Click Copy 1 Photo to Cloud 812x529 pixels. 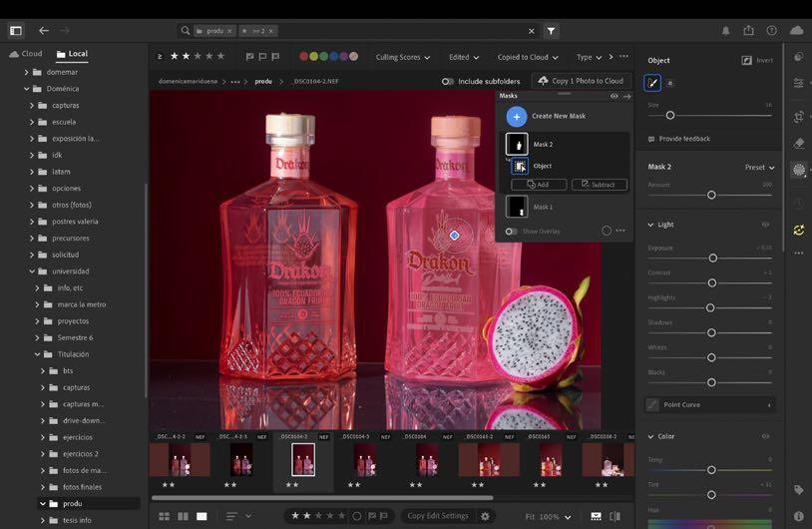point(583,81)
